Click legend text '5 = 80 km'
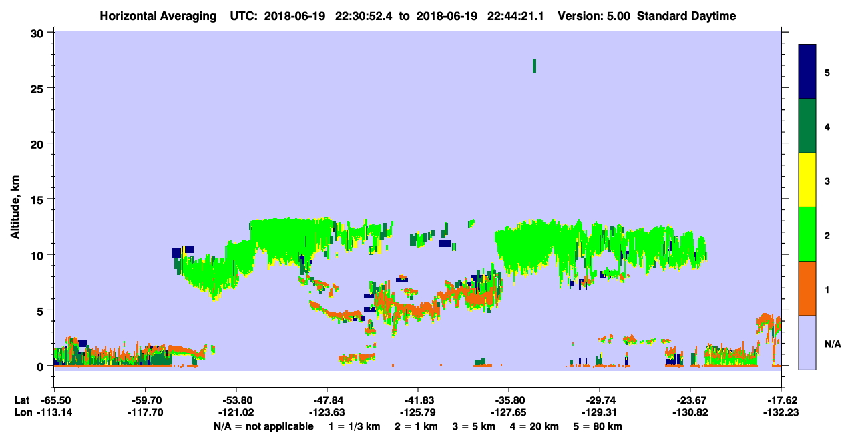868x445 pixels. pos(599,426)
